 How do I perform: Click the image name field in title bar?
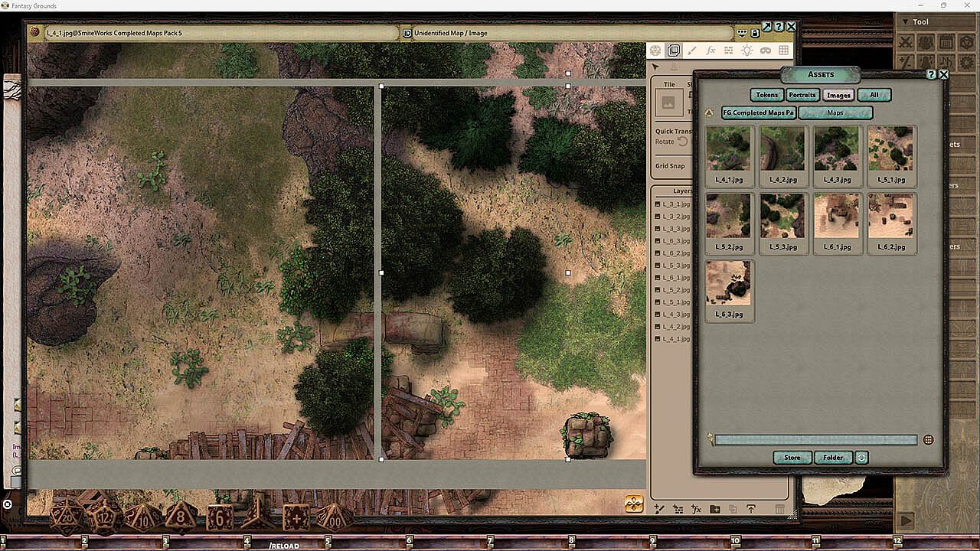tap(222, 33)
